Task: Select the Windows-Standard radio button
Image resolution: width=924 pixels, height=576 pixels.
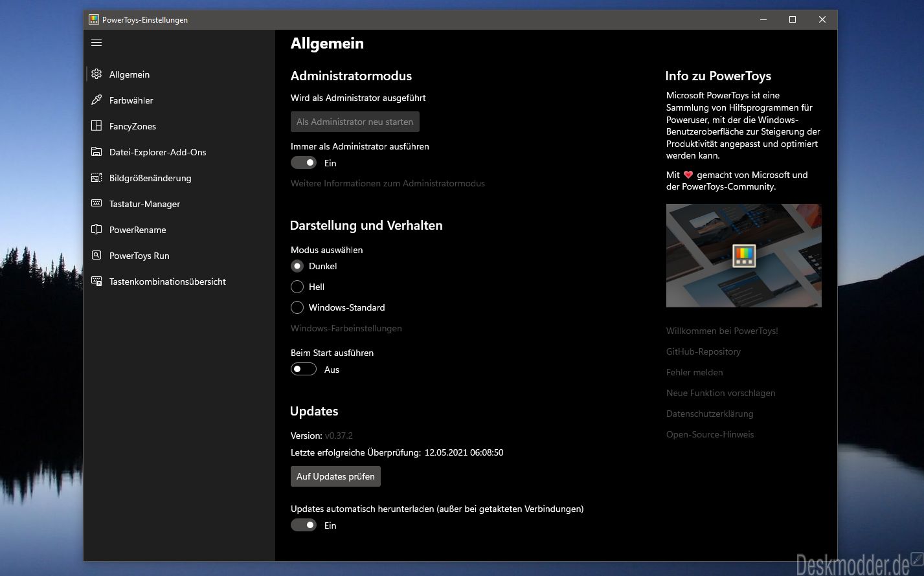Action: pos(297,307)
